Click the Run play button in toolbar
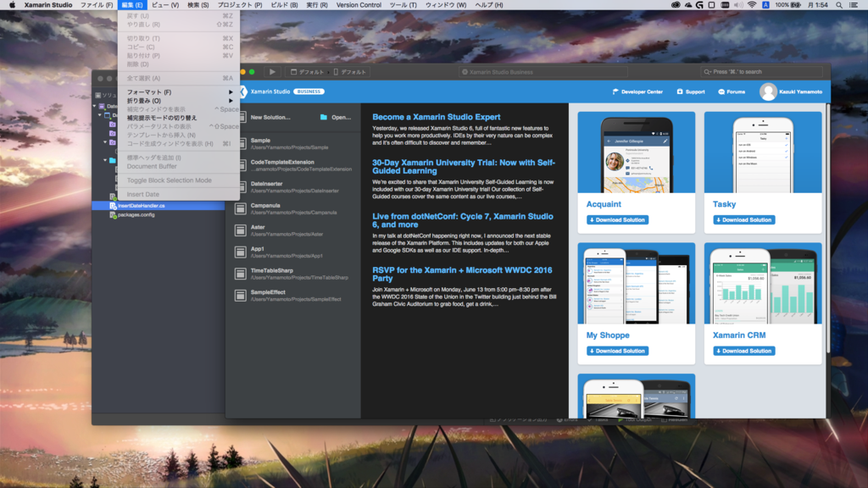This screenshot has height=488, width=868. (272, 72)
